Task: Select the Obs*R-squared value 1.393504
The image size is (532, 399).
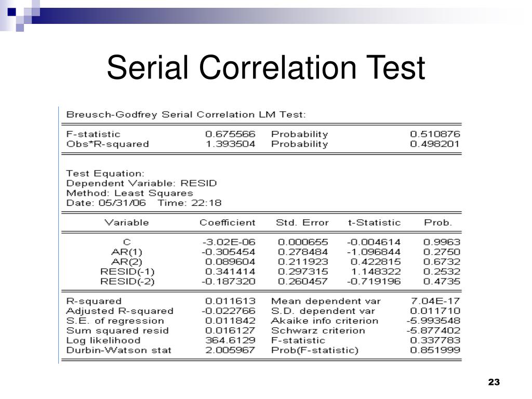Action: click(x=230, y=144)
